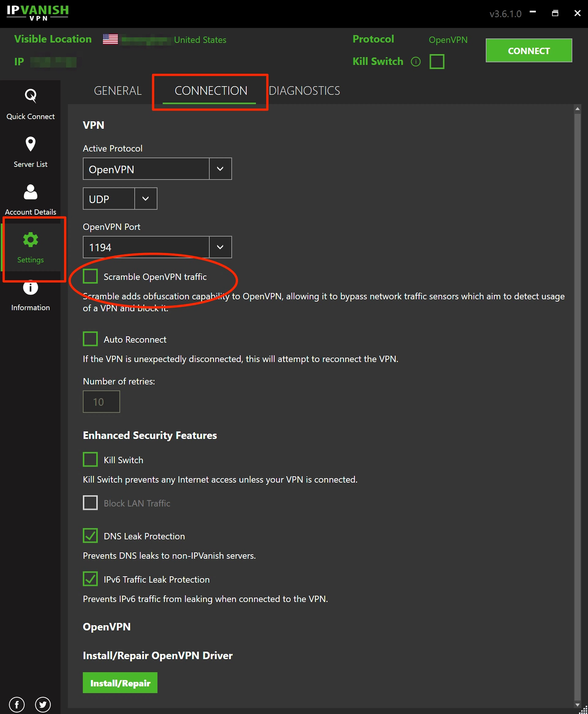Viewport: 588px width, 714px height.
Task: Switch to the GENERAL tab
Action: coord(118,91)
